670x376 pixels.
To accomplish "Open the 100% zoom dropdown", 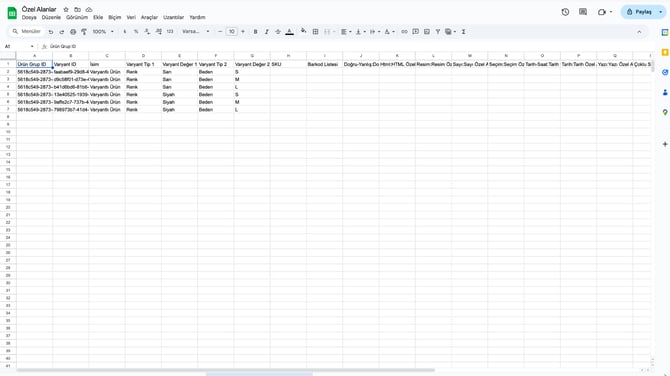I will [103, 32].
